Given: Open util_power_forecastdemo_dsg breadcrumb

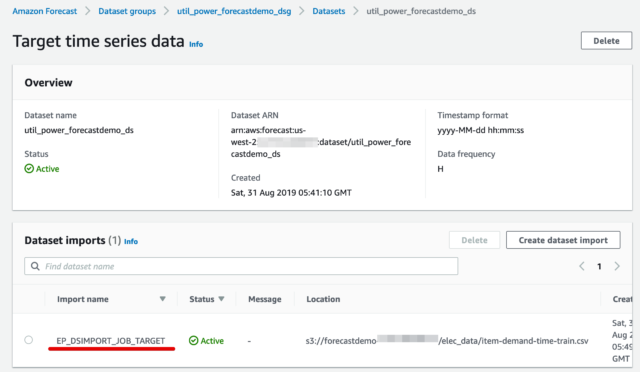Looking at the screenshot, I should coord(234,11).
